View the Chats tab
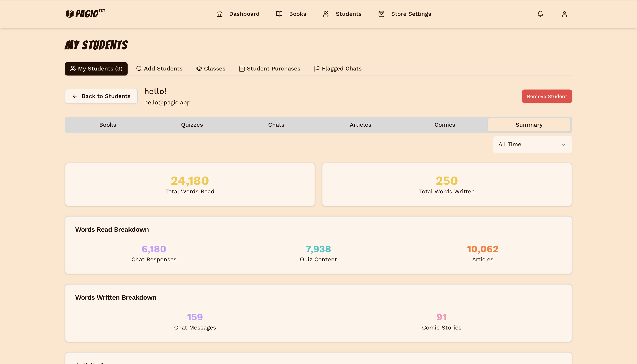Viewport: 637px width, 364px height. tap(276, 125)
